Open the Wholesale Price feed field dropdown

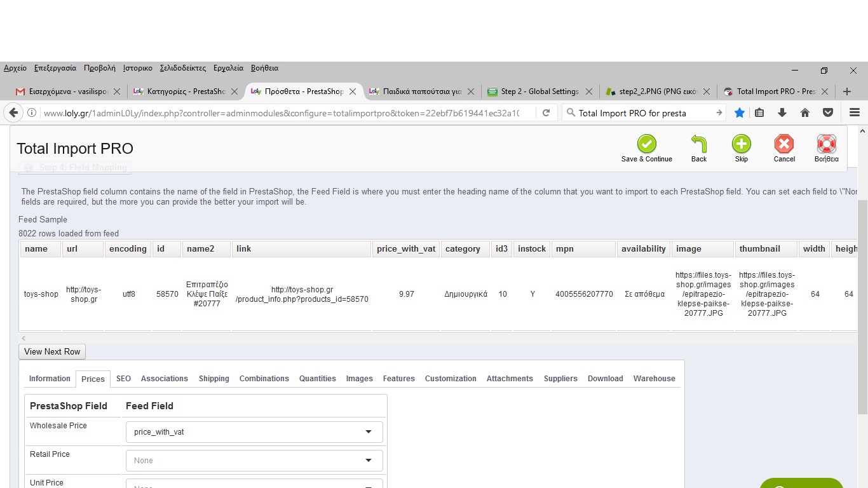(x=254, y=432)
